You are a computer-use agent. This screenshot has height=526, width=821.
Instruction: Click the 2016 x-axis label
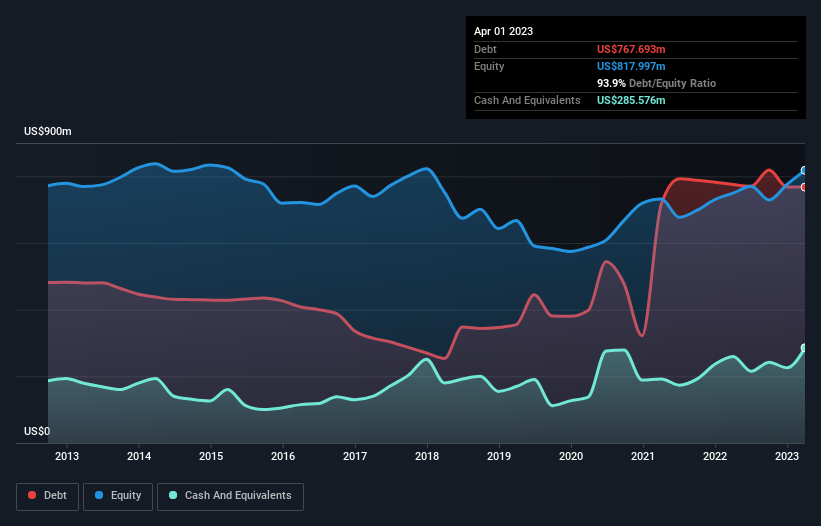pyautogui.click(x=283, y=456)
